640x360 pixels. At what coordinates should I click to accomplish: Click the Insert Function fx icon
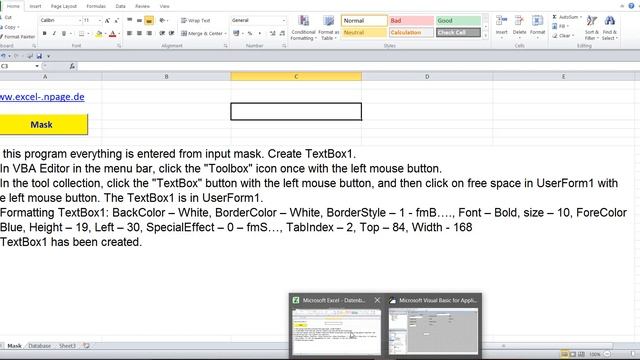click(x=72, y=66)
